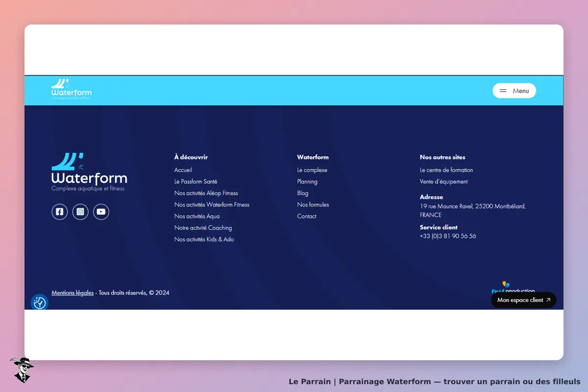This screenshot has height=392, width=588.
Task: Click Tous droits réservés, © 2024 text
Action: (x=134, y=293)
